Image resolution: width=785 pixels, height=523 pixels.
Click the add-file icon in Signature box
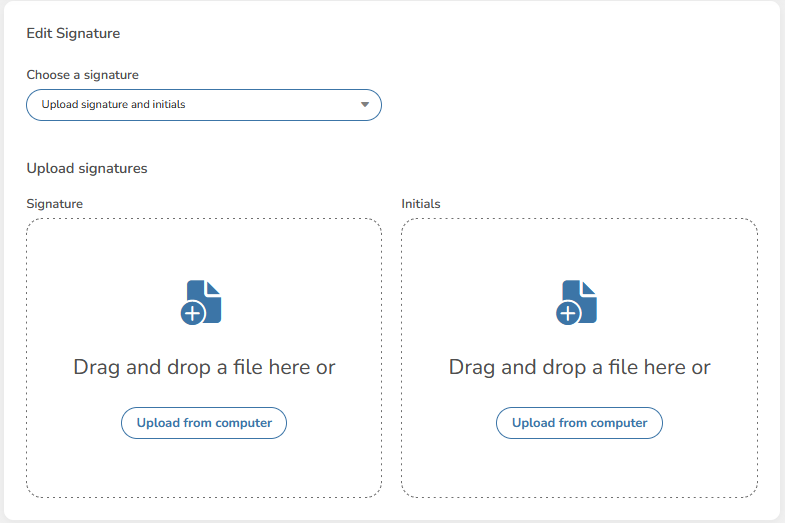point(203,302)
